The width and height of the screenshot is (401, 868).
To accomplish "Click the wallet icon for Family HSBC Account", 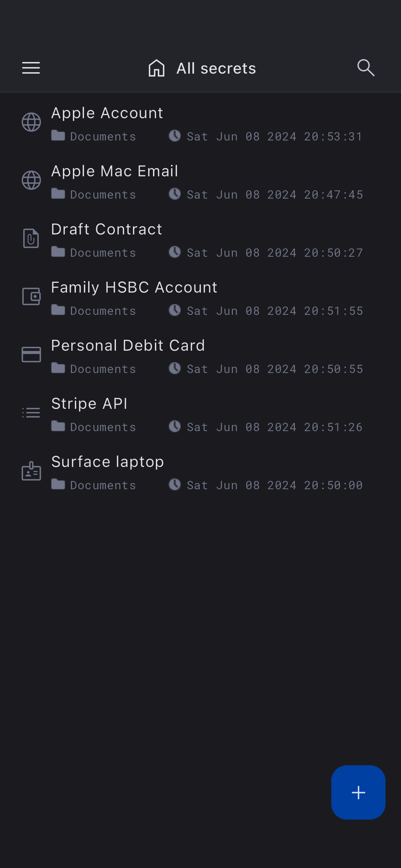I will [31, 296].
